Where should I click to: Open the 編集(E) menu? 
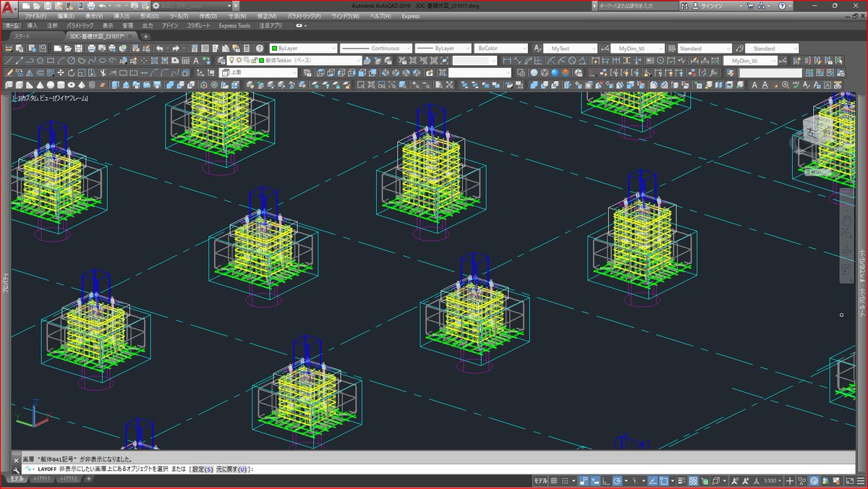pyautogui.click(x=66, y=16)
